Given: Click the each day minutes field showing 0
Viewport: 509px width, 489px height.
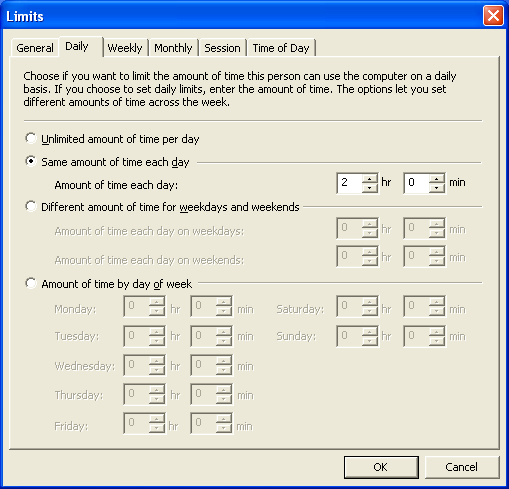Looking at the screenshot, I should (416, 183).
